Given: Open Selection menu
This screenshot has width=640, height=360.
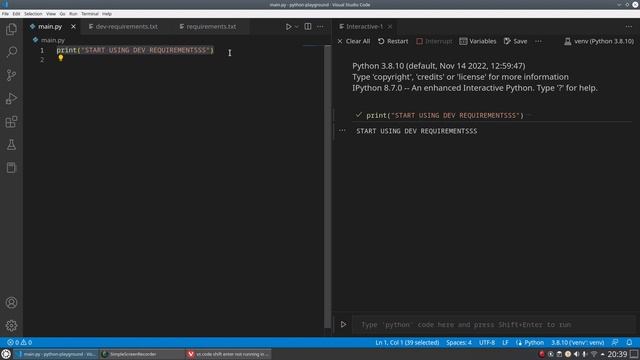Looking at the screenshot, I should tap(33, 14).
